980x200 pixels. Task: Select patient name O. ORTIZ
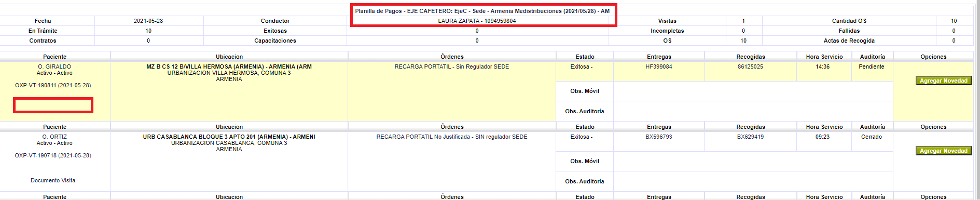click(x=54, y=137)
